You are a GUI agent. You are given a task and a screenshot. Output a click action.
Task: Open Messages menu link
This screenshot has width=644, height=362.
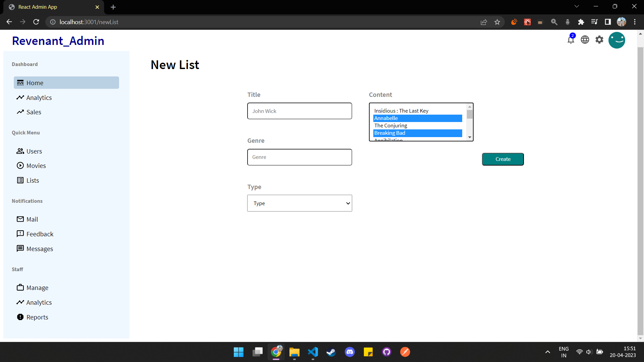(40, 249)
